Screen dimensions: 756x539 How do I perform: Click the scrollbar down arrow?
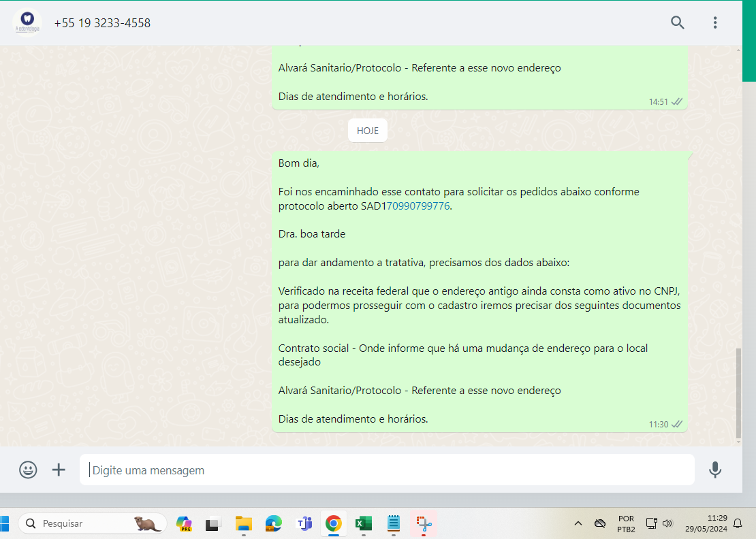pyautogui.click(x=738, y=441)
